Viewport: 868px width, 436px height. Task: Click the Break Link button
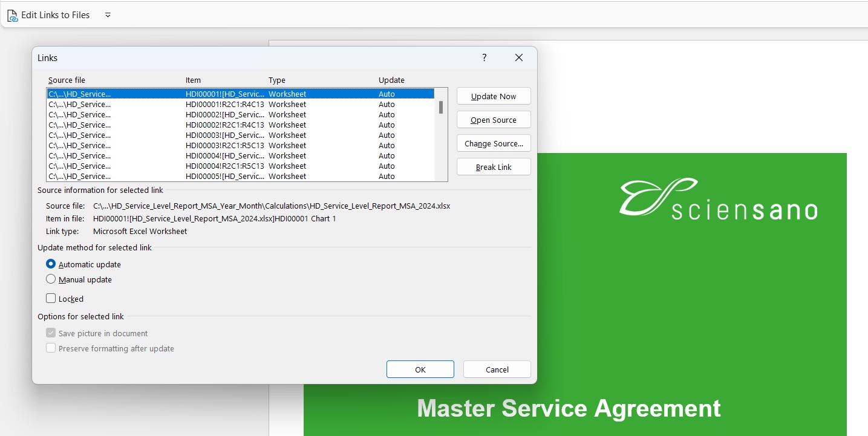point(494,167)
